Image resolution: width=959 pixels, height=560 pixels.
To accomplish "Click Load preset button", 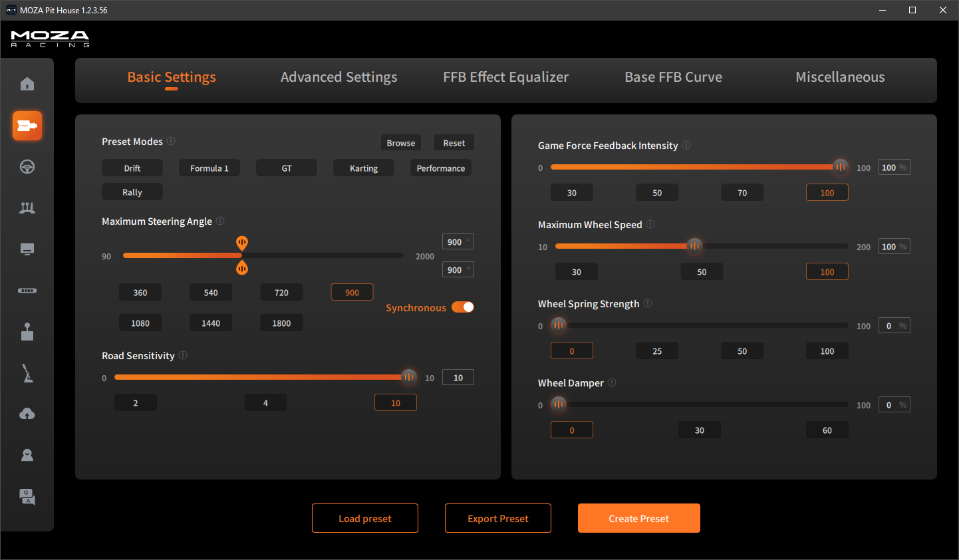I will coord(365,518).
